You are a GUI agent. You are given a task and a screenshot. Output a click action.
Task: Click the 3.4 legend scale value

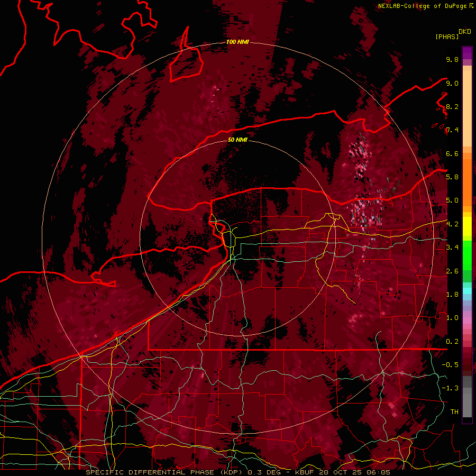[452, 248]
